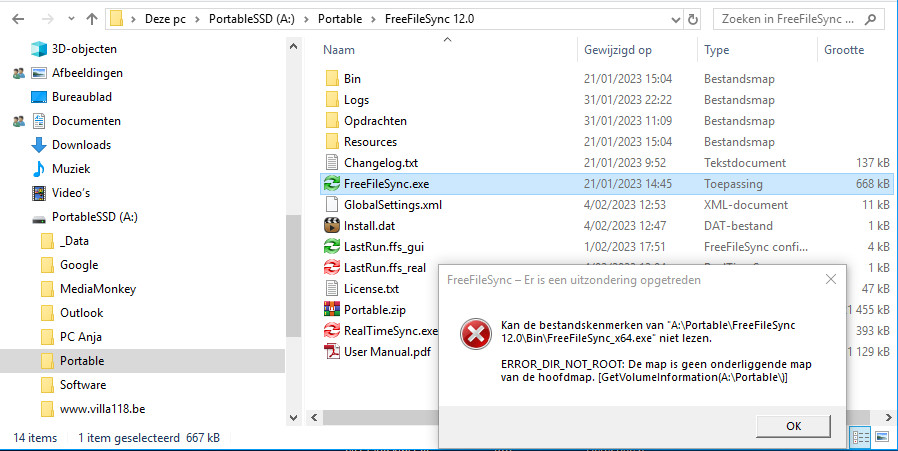Sort by Gewijzigd op column header
The image size is (898, 451).
tap(617, 50)
